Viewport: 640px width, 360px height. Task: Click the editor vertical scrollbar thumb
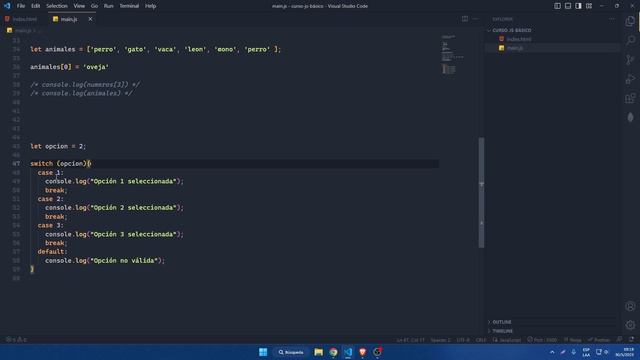tap(481, 192)
